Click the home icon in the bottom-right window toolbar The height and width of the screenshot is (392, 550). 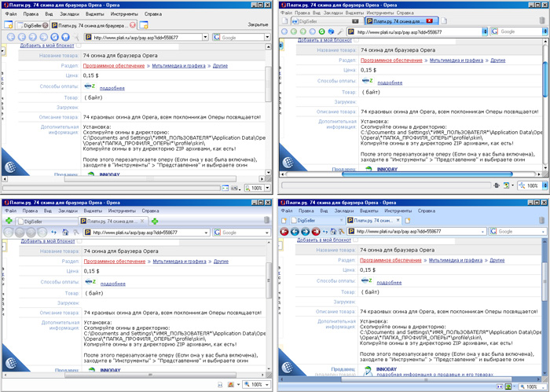(333, 232)
